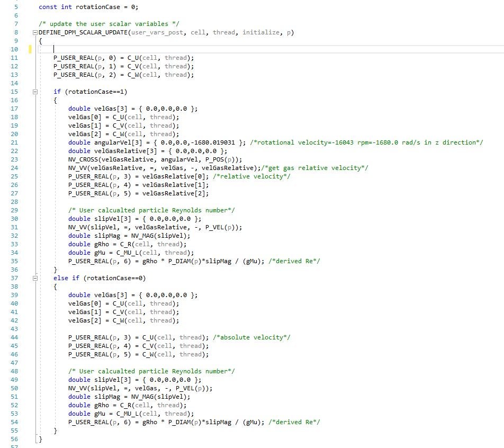Image resolution: width=504 pixels, height=448 pixels.
Task: Place cursor on empty line 10
Action: click(271, 49)
